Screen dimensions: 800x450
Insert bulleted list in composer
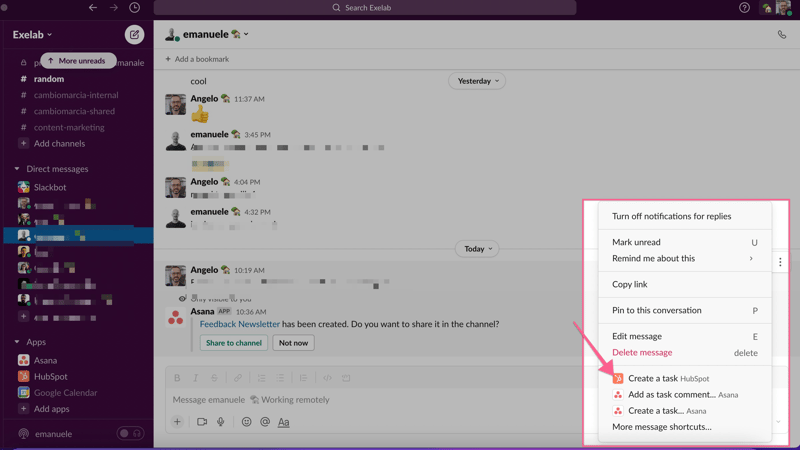(280, 378)
